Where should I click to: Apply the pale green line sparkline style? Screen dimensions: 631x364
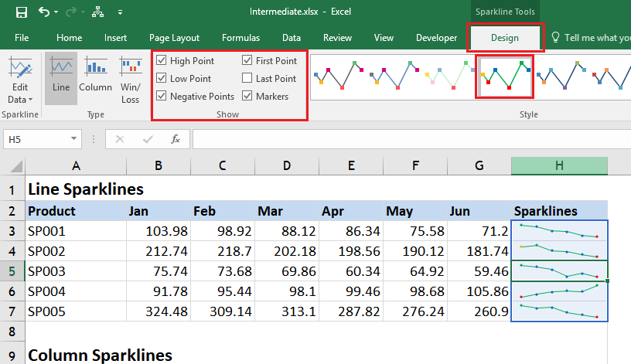[449, 77]
